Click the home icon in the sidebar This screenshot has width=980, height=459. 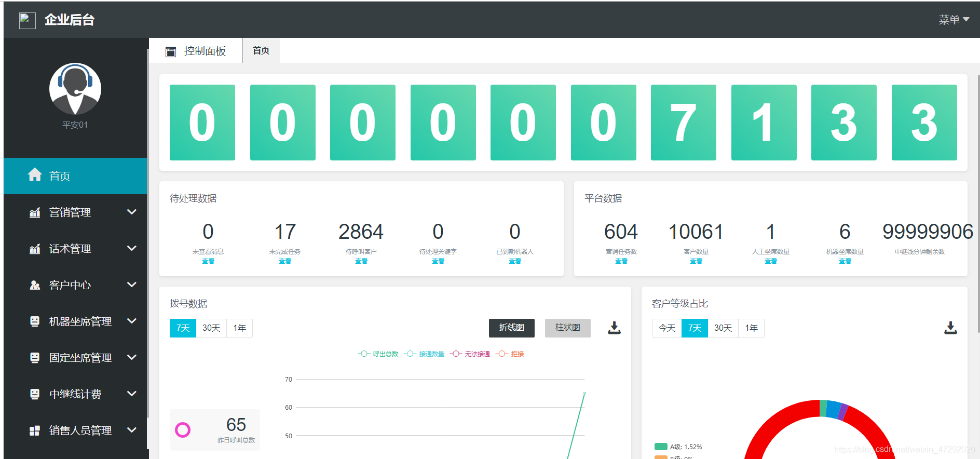(x=35, y=176)
